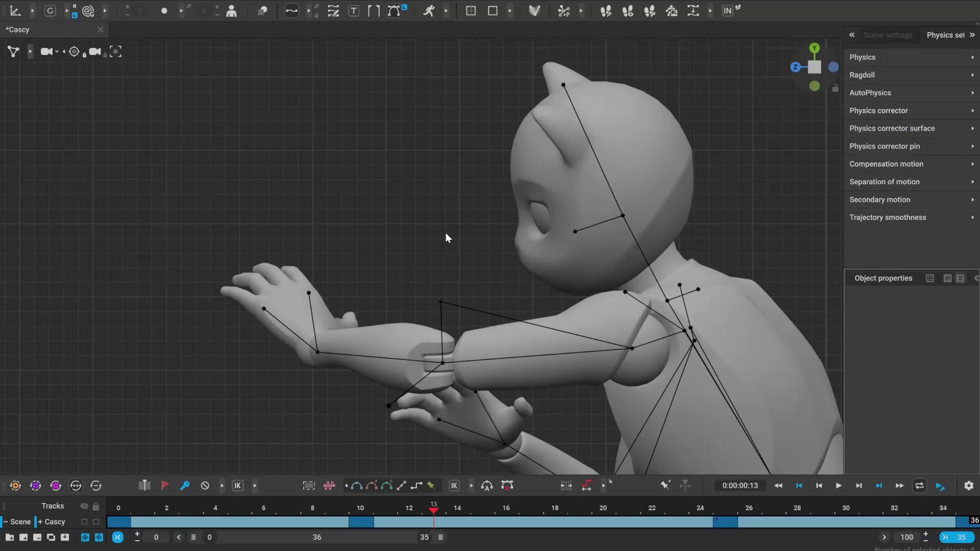Select the blue bezier interpolation icon
Screen dimensions: 980x551
357,486
